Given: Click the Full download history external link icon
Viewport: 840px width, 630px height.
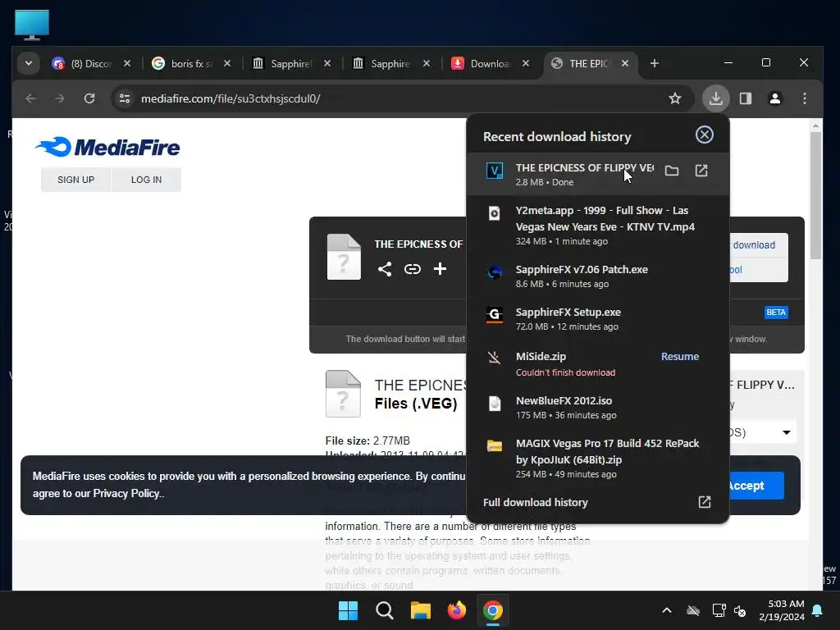Looking at the screenshot, I should click(705, 502).
